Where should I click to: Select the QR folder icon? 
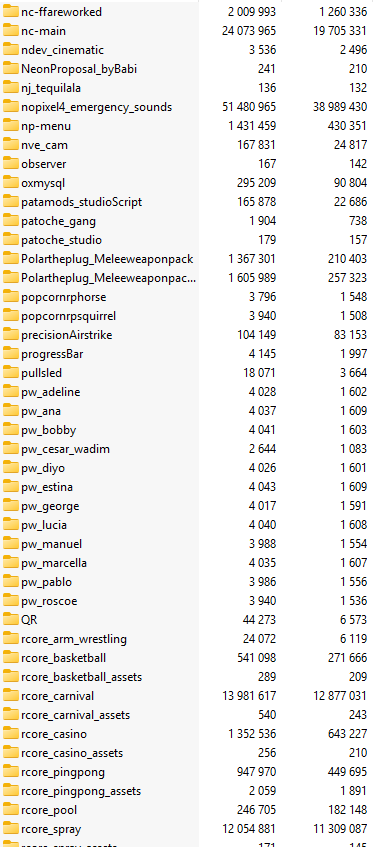click(10, 620)
